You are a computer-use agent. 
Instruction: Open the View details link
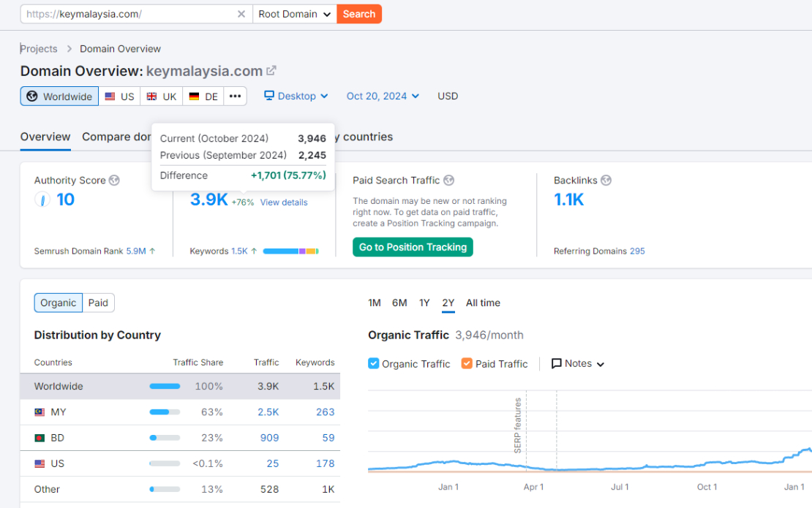point(284,202)
